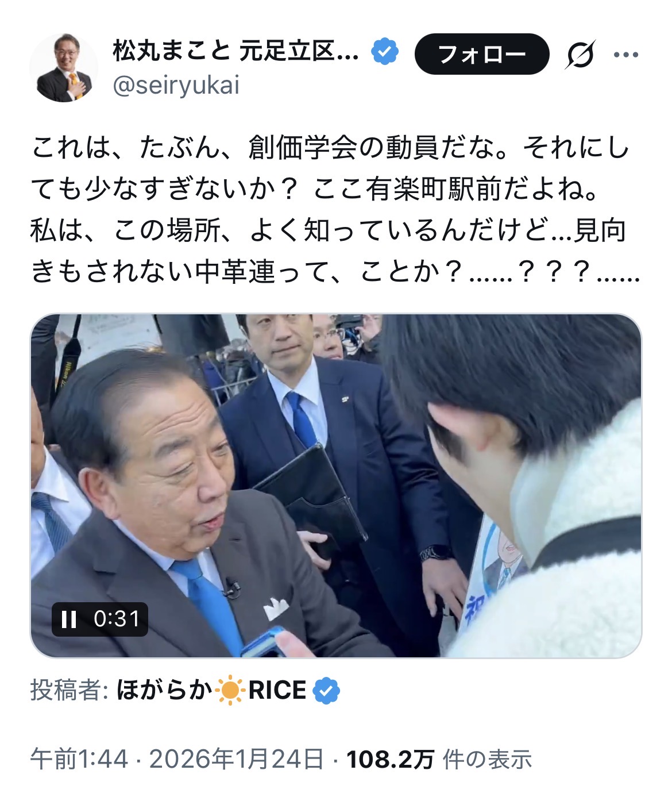The width and height of the screenshot is (672, 797).
Task: Click the last post text line about 中革連
Action: 335,272
